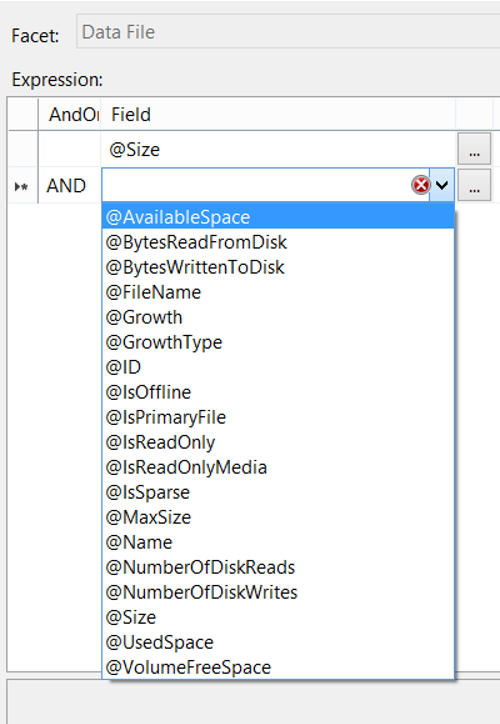Pick @BytesWrittenToDisk from dropdown
500x724 pixels.
[278, 267]
